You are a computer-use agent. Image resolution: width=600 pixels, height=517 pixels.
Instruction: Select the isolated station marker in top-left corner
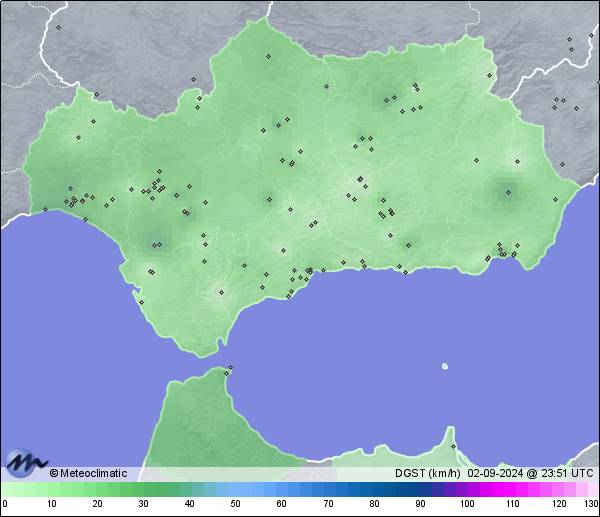[x=58, y=27]
